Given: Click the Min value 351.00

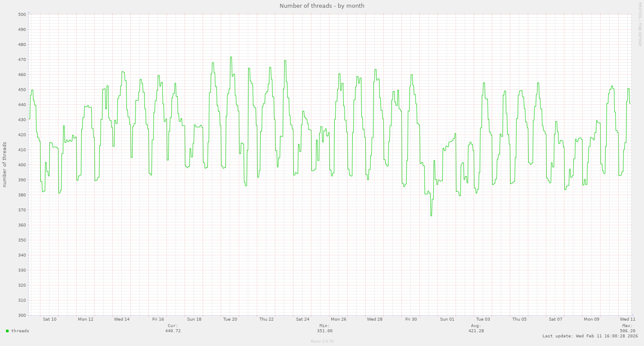Looking at the screenshot, I should [x=325, y=331].
